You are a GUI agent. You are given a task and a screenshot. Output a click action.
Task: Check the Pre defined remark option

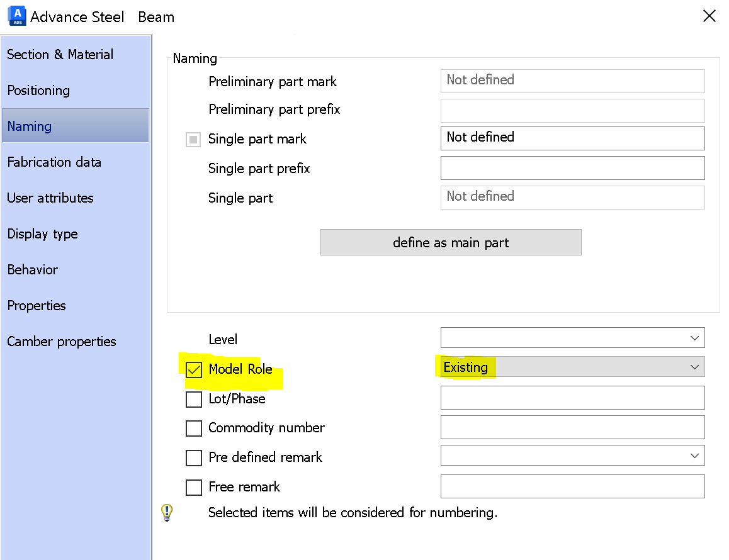(193, 457)
